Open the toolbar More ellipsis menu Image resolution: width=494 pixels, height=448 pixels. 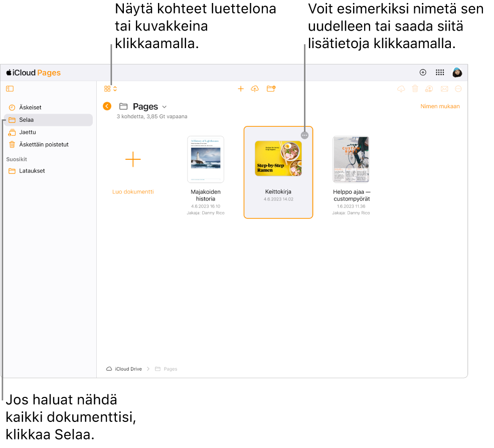[458, 89]
